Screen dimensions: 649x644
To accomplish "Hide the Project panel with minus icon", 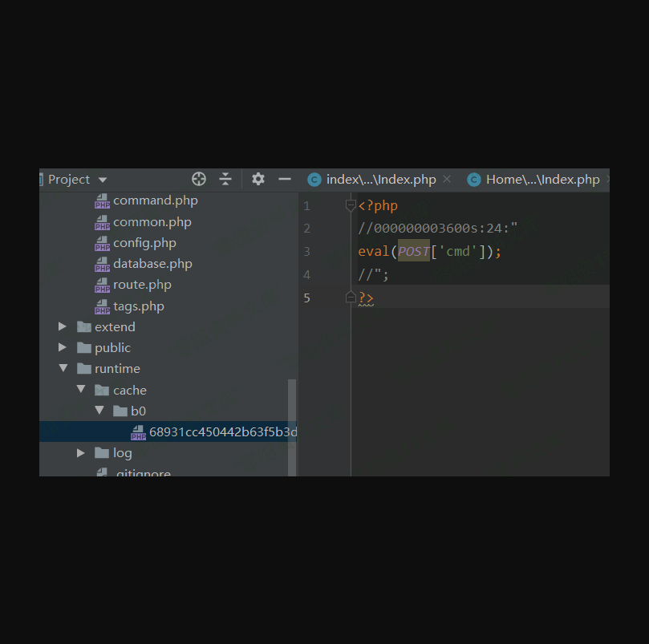I will coord(284,179).
